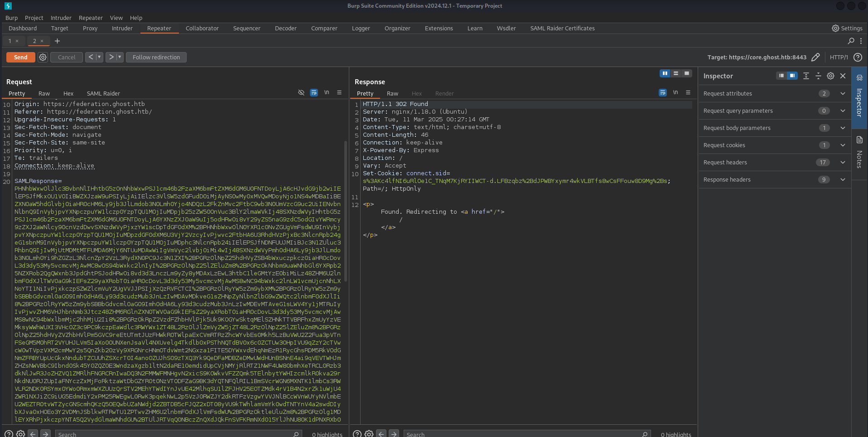Open the Intruder menu in the menu bar

[61, 18]
